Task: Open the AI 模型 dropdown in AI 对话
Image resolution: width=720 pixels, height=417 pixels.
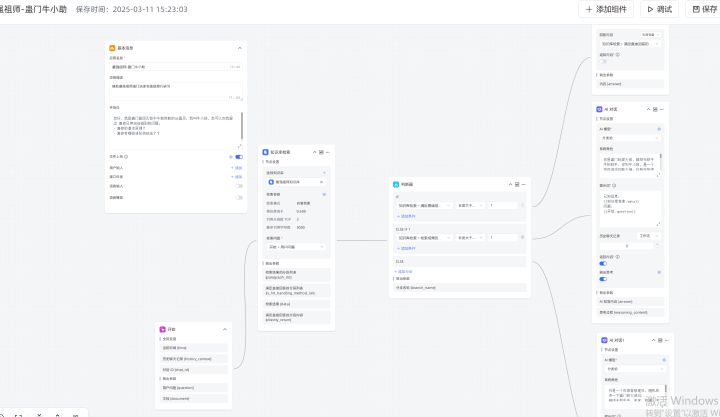Action: pos(630,138)
